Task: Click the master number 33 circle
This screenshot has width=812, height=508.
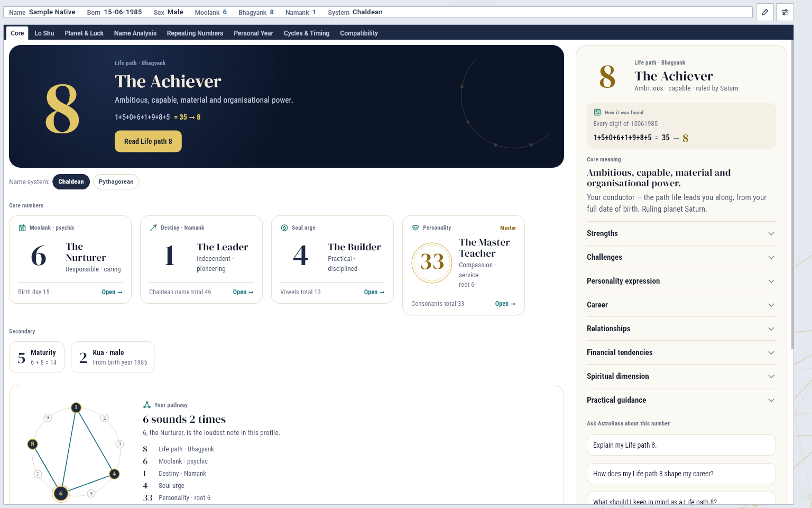Action: [432, 262]
